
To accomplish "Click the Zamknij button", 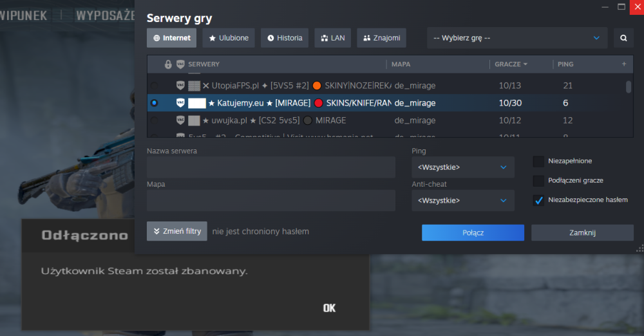I will pyautogui.click(x=582, y=232).
